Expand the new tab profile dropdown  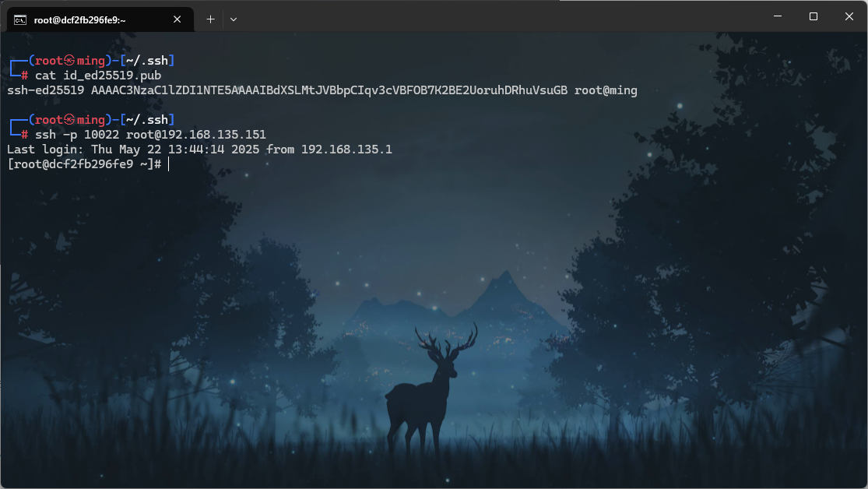pyautogui.click(x=234, y=19)
